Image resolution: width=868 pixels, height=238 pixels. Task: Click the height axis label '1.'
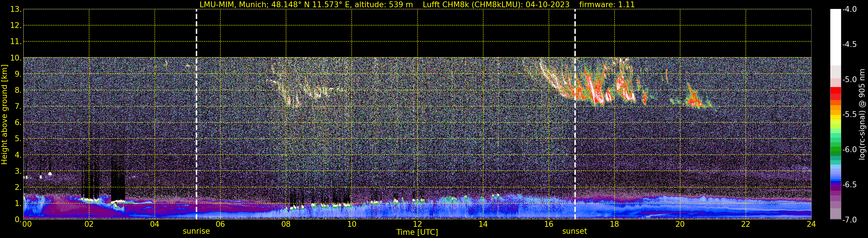click(18, 204)
